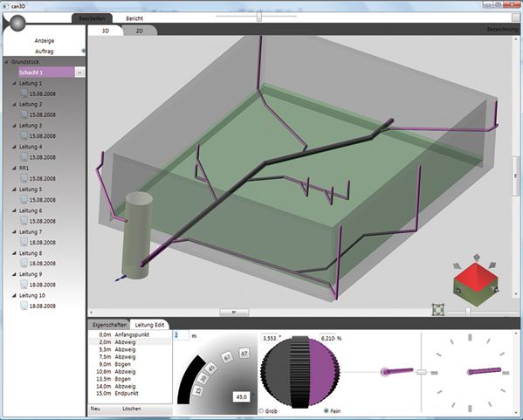The width and height of the screenshot is (523, 420).
Task: Click the round application orb button
Action: (17, 24)
